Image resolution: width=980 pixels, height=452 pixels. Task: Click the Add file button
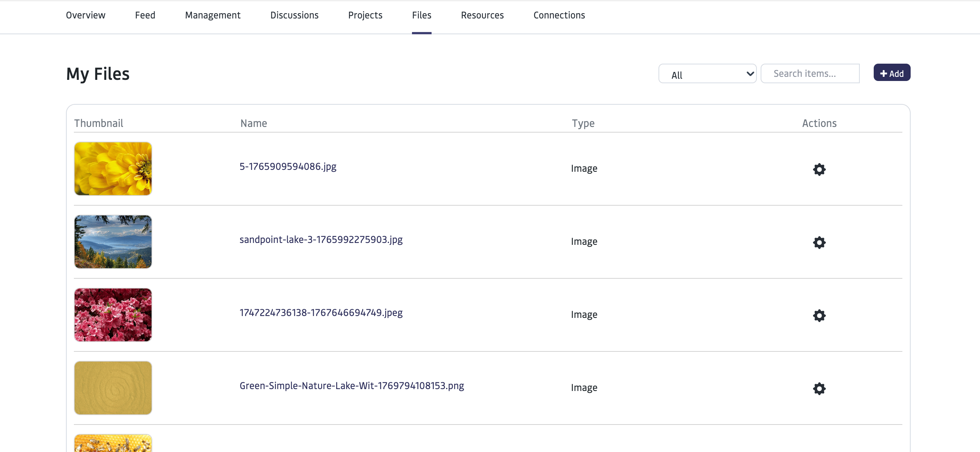tap(892, 73)
